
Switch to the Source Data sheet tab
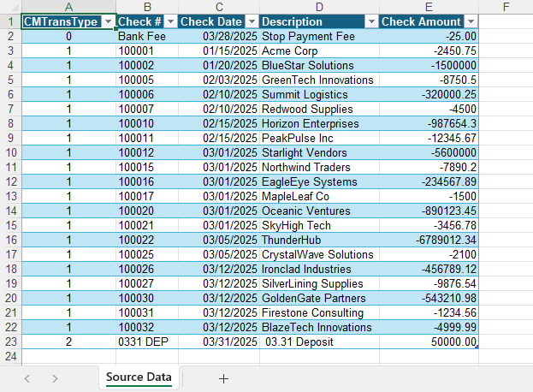pyautogui.click(x=139, y=377)
